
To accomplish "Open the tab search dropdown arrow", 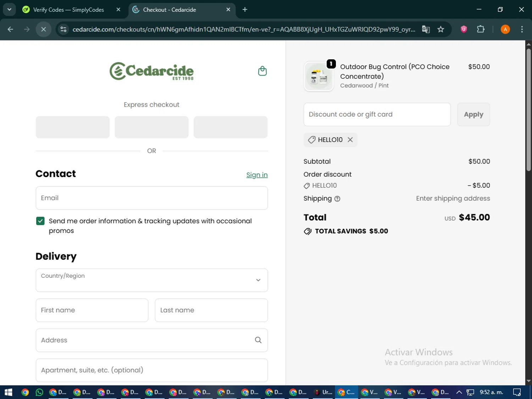I will tap(9, 10).
